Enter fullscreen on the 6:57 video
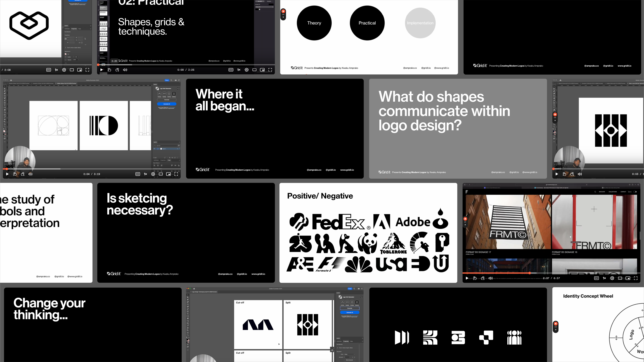 [x=636, y=278]
